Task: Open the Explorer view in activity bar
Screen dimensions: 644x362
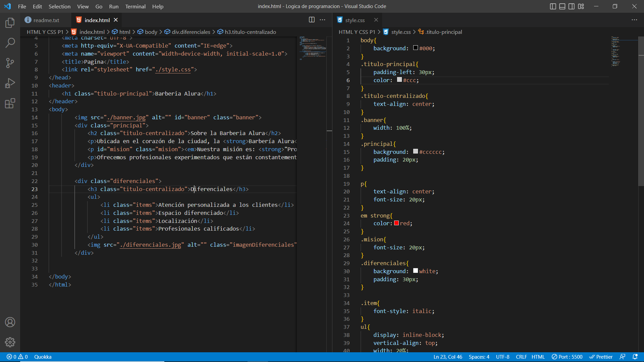Action: [10, 23]
